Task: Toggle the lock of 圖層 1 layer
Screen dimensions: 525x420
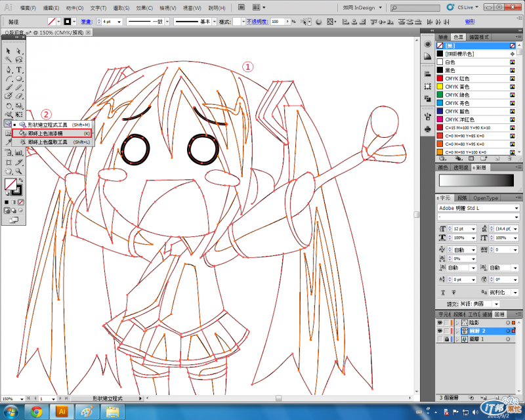Action: (x=447, y=339)
